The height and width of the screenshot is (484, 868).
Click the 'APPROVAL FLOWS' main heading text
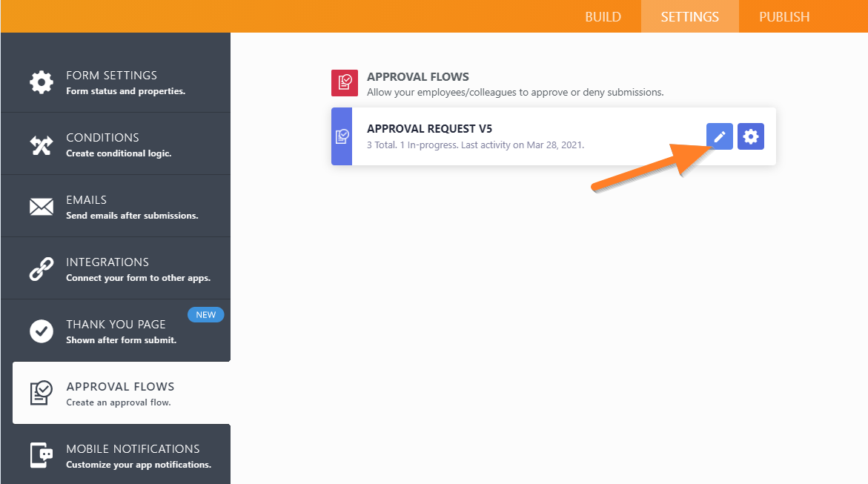coord(418,76)
